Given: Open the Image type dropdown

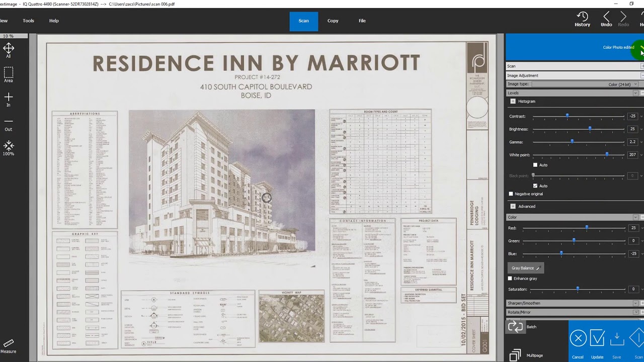Looking at the screenshot, I should pyautogui.click(x=584, y=84).
